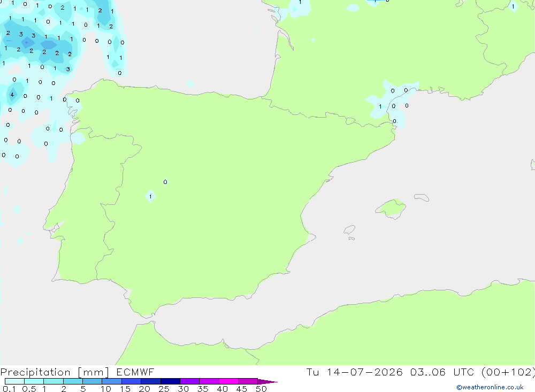Click the legend label '25'
The width and height of the screenshot is (535, 392).
[164, 389]
